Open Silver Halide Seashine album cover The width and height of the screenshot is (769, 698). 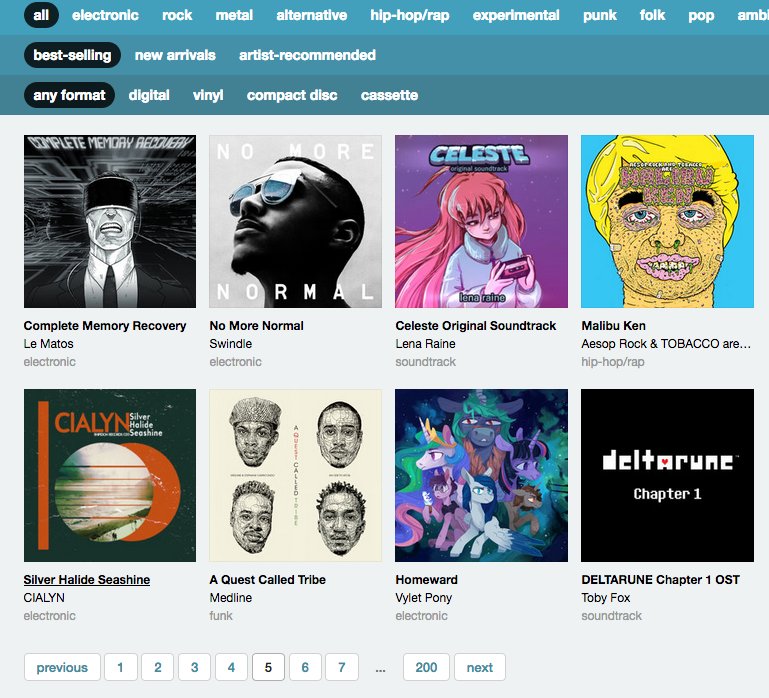110,475
